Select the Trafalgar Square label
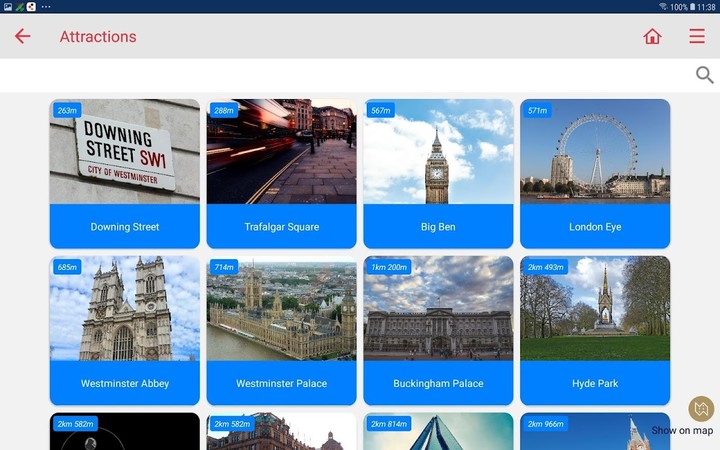 tap(281, 227)
